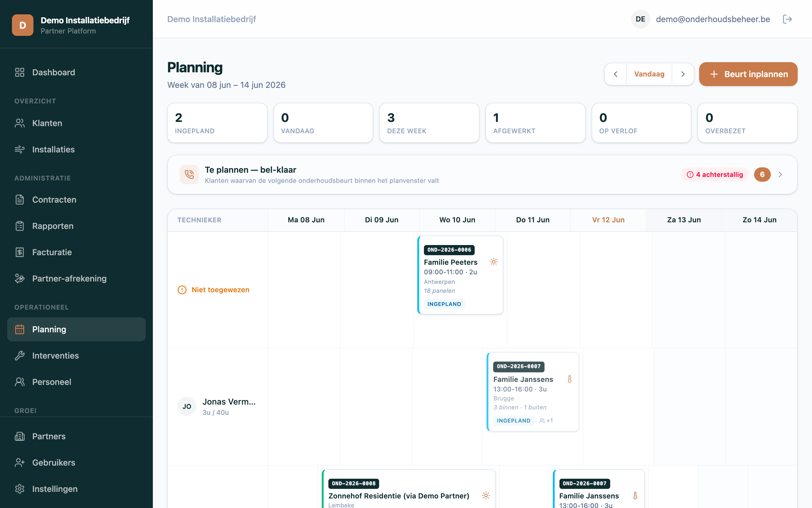Click the Ma 08 Jun column header
812x508 pixels.
click(x=306, y=220)
